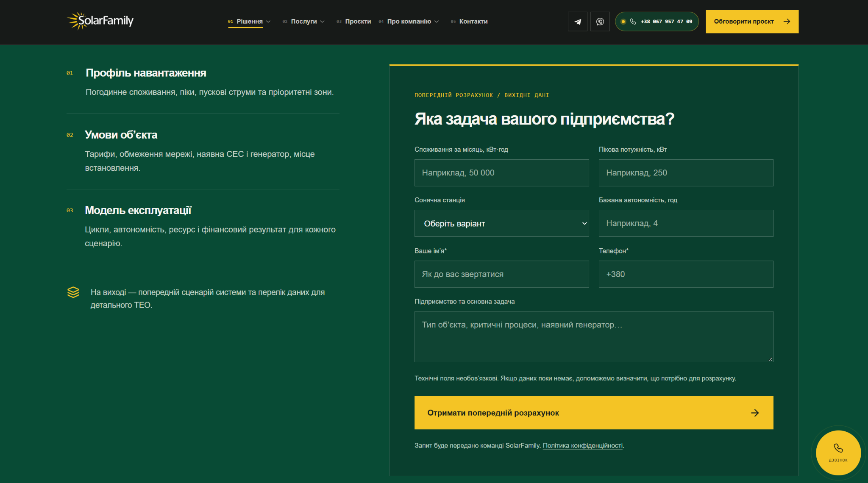
Task: Open the Сонячна станція Оберіть варіант dropdown
Action: pyautogui.click(x=501, y=223)
